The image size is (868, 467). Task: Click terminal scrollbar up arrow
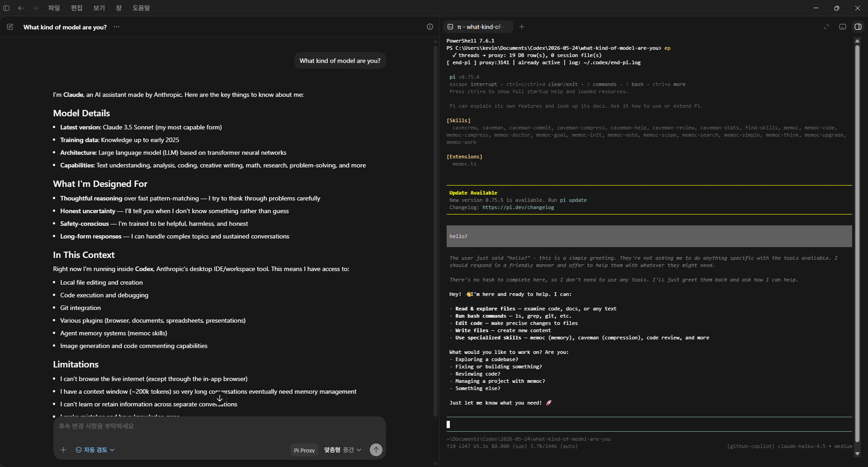coord(857,41)
